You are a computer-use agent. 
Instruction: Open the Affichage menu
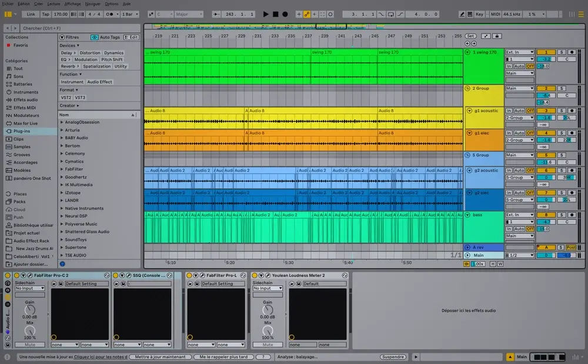pos(72,4)
